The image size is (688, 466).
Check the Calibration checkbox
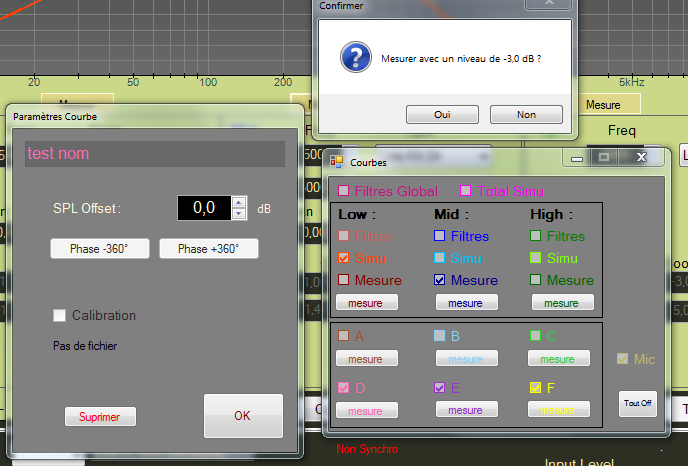(x=60, y=315)
